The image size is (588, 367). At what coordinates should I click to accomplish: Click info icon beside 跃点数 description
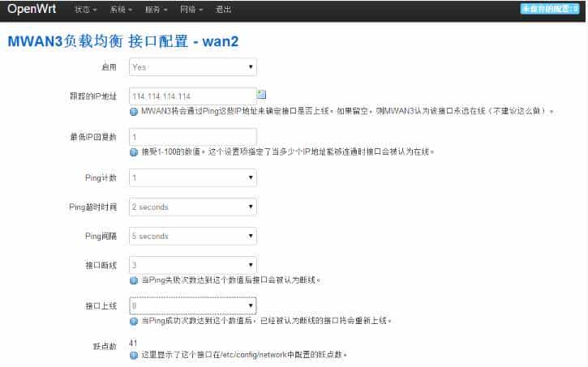134,355
